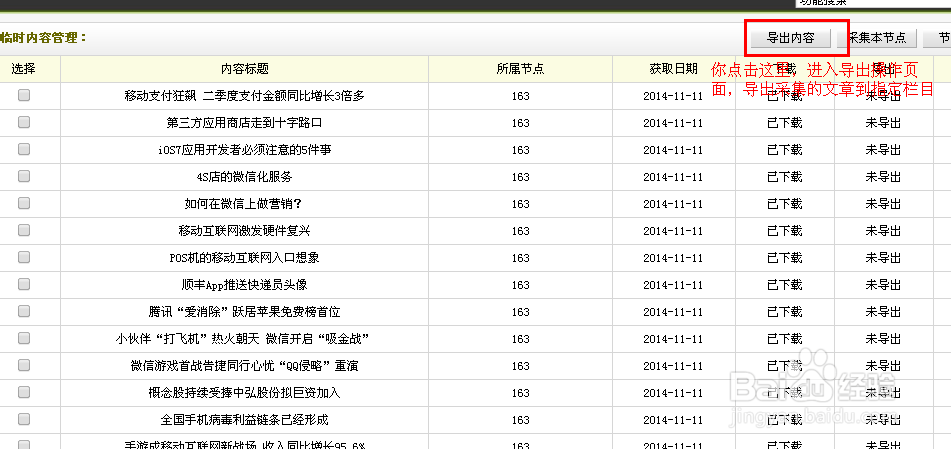
Task: Click the 选择 column header
Action: pos(24,69)
